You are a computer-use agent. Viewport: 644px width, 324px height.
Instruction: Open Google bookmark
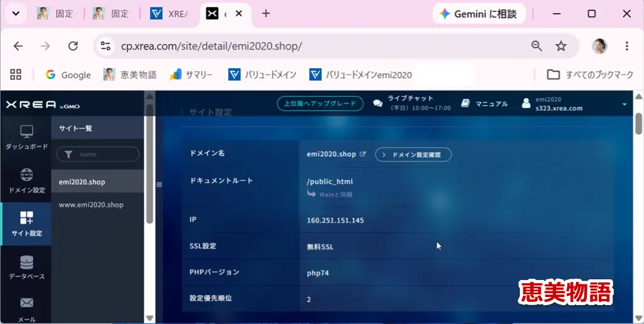tap(68, 75)
